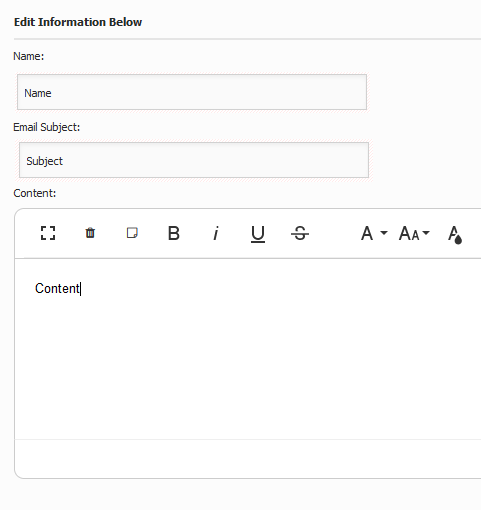Click the editor footer bar beneath text area
Image resolution: width=481 pixels, height=510 pixels.
point(248,459)
